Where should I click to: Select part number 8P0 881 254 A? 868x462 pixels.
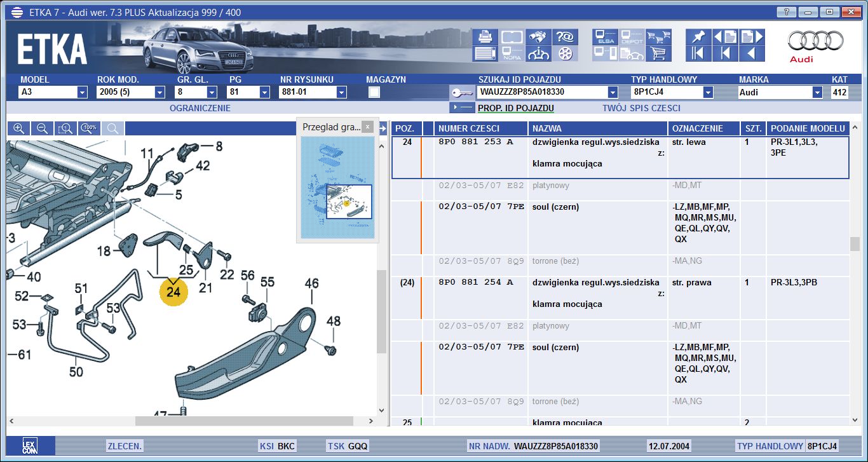click(476, 283)
